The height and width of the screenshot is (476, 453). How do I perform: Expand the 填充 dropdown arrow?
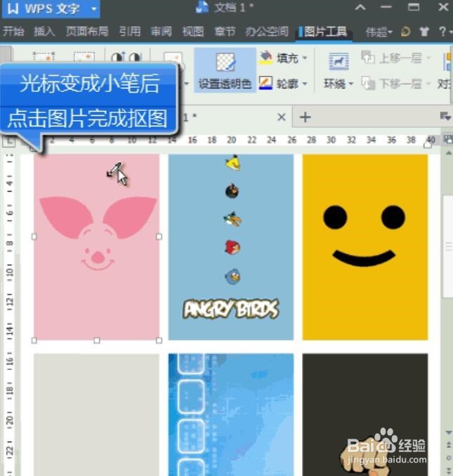305,58
